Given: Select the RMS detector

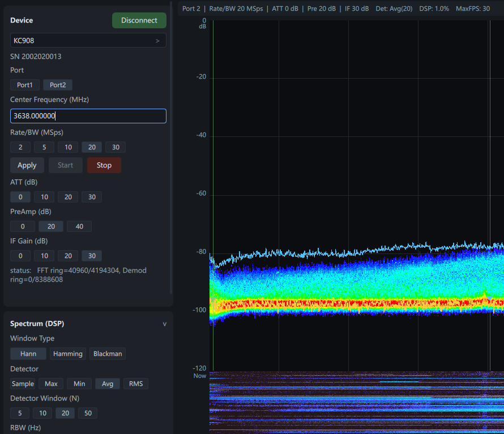Looking at the screenshot, I should click(x=135, y=383).
